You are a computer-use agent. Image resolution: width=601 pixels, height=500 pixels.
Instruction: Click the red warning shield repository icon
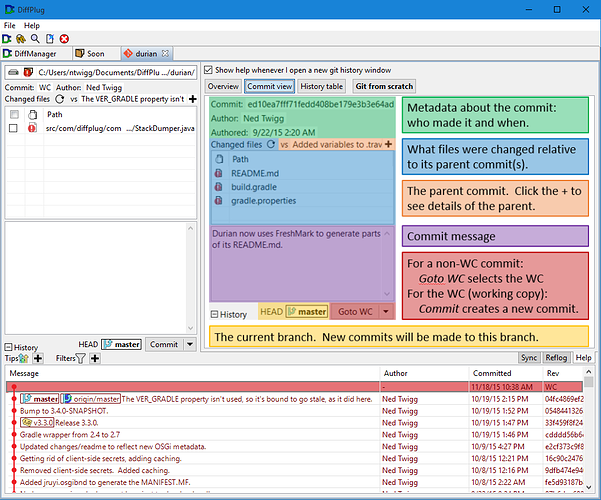pyautogui.click(x=28, y=72)
